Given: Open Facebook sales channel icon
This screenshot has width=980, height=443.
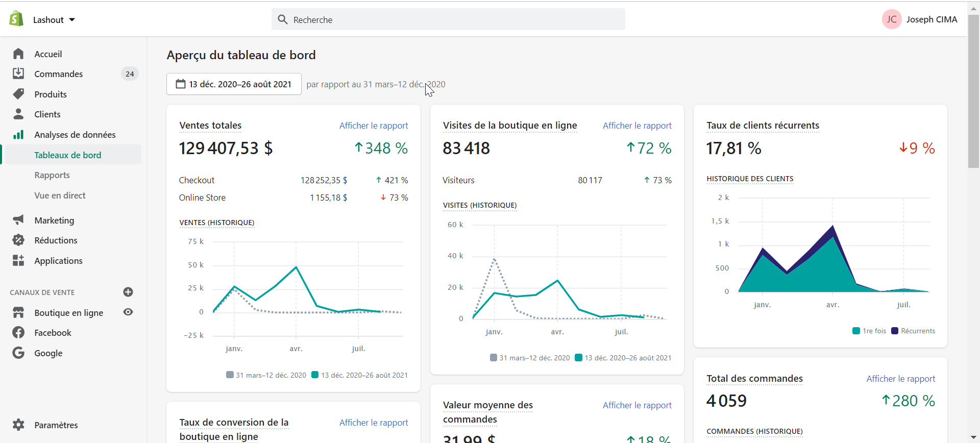Looking at the screenshot, I should [18, 332].
